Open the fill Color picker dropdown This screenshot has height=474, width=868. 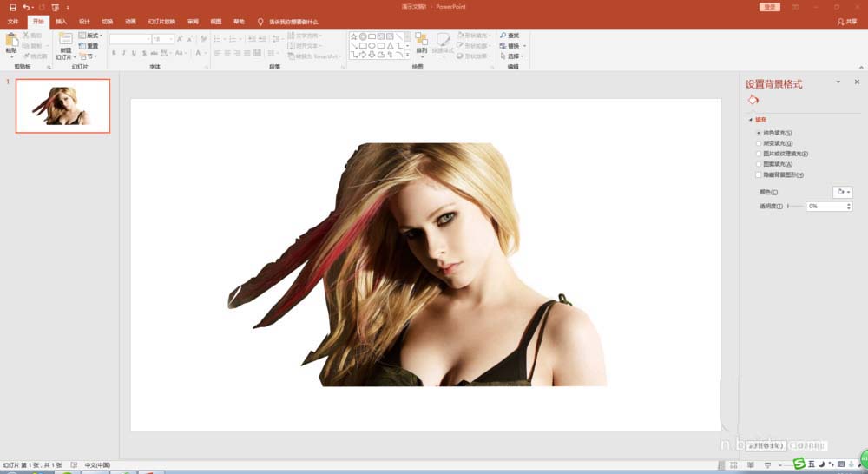843,192
